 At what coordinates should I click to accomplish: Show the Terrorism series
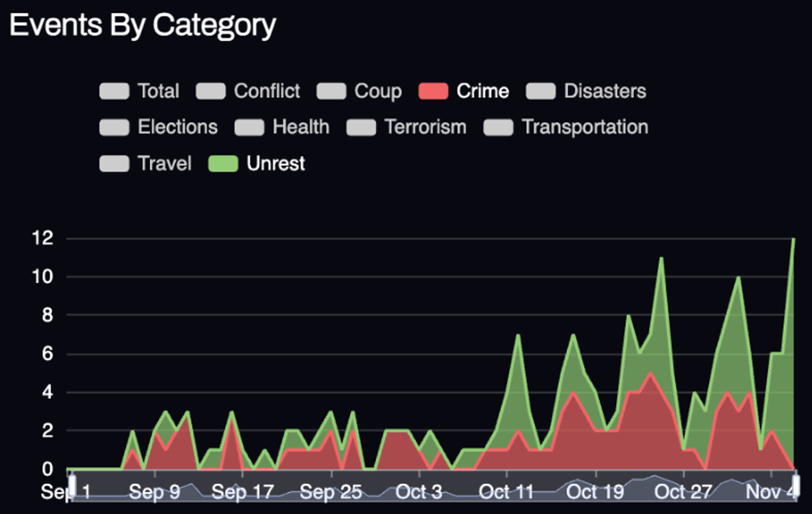[361, 127]
